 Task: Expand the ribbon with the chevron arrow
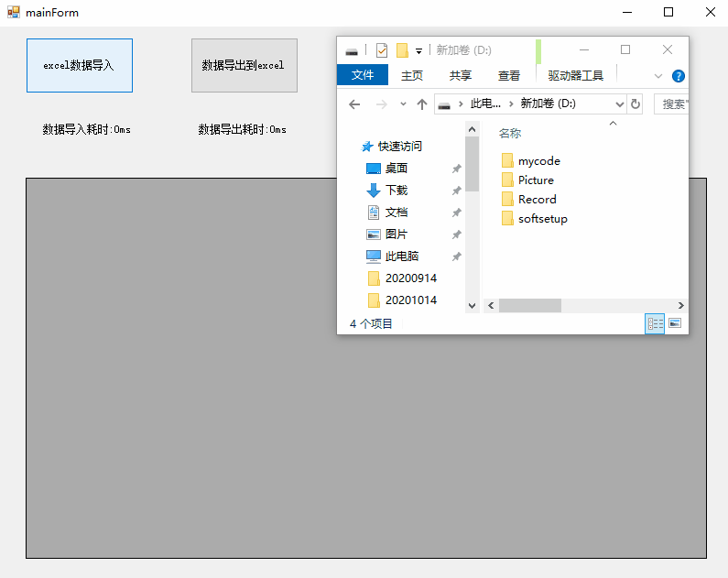coord(657,76)
